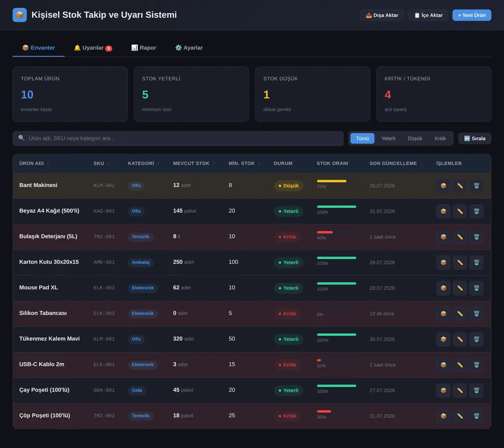The width and height of the screenshot is (504, 448).
Task: Click the stock box icon for Beyaz A4 Kağıt
Action: [x=443, y=211]
